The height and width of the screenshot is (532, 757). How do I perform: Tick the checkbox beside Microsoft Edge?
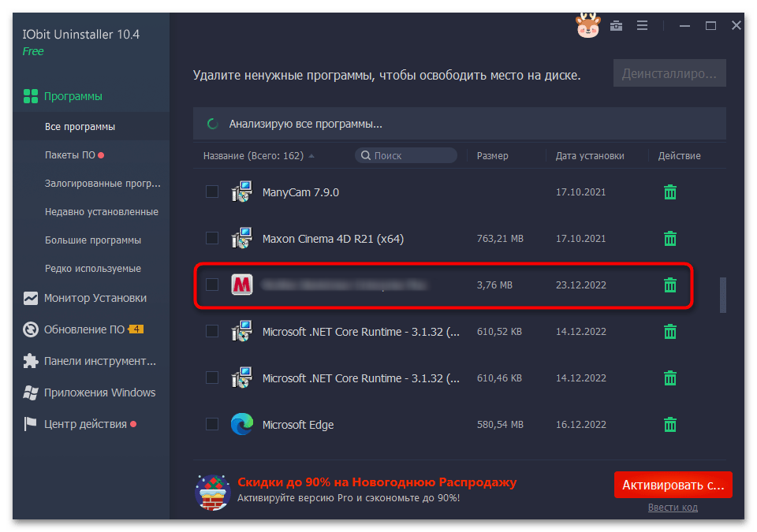(211, 424)
